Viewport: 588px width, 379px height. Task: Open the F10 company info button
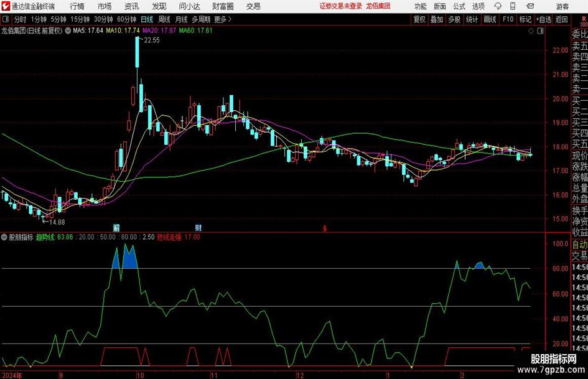click(x=508, y=19)
